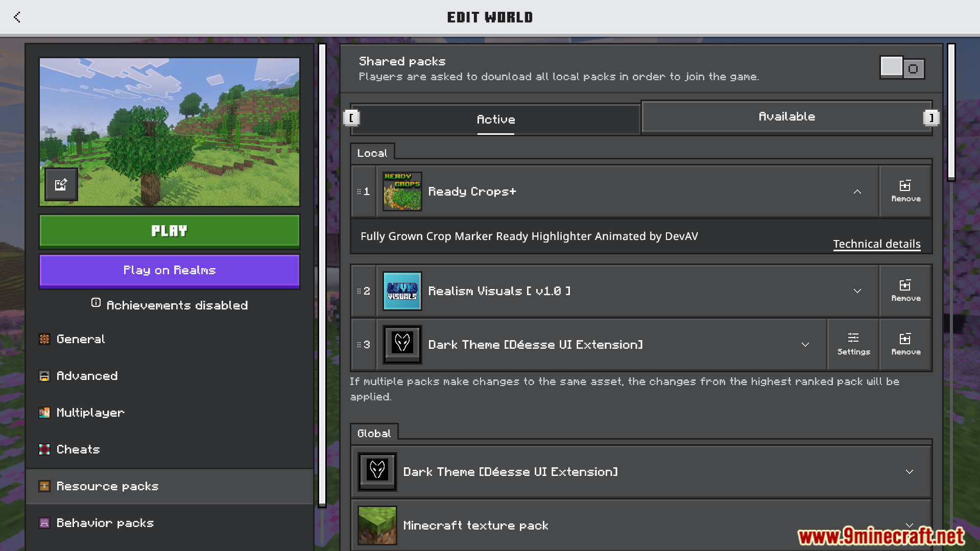This screenshot has height=551, width=980.
Task: Click drag handle for pack number 2
Action: (359, 291)
